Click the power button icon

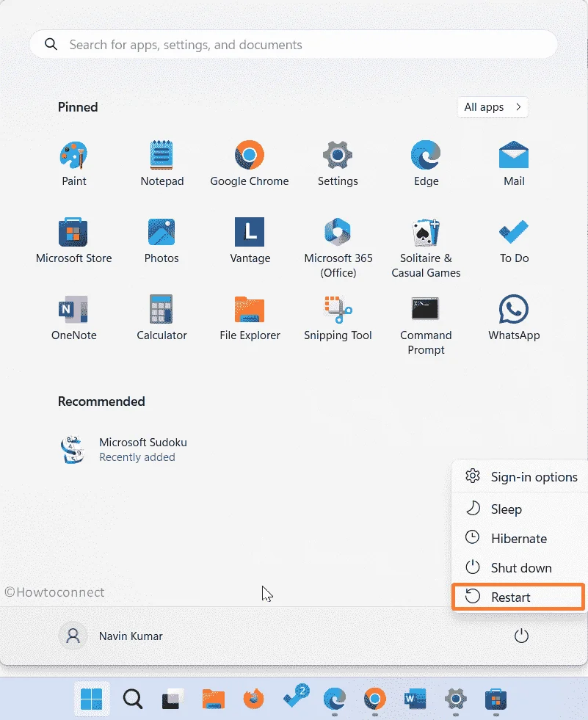point(521,636)
